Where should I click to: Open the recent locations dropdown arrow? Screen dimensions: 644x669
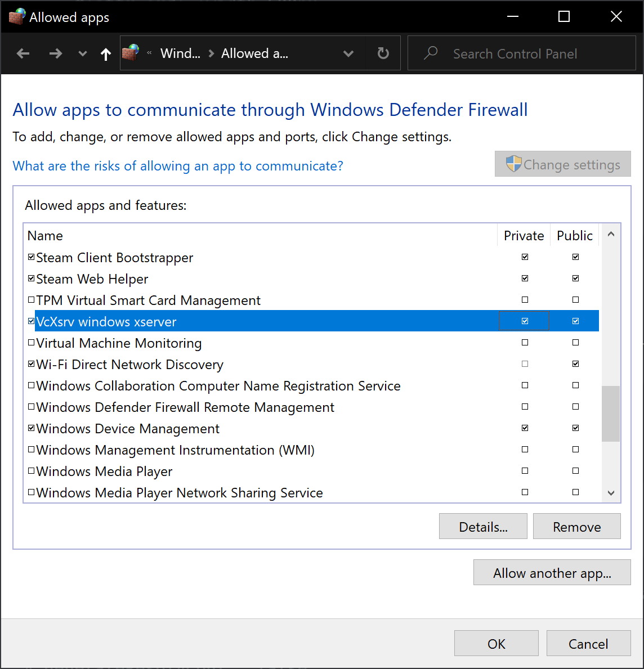point(83,53)
